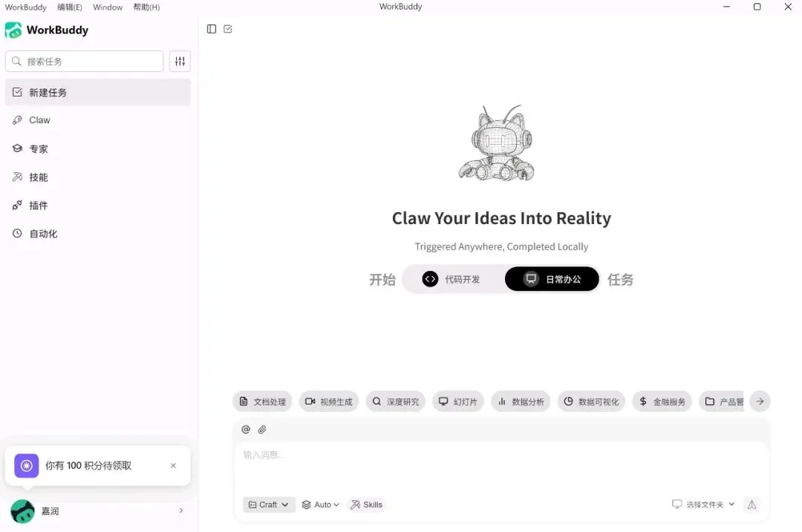Toggle the sidebar panel icon
The width and height of the screenshot is (802, 532).
[x=211, y=29]
